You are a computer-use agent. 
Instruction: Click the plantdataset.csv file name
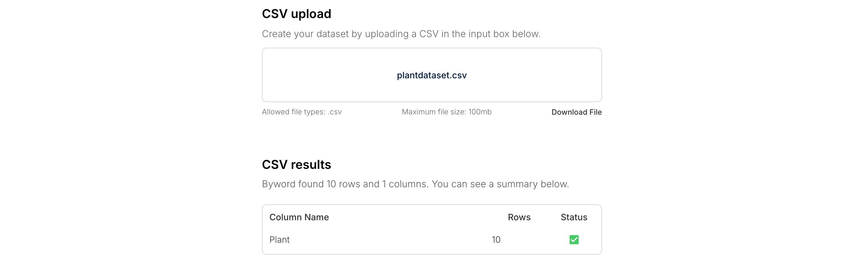click(432, 75)
